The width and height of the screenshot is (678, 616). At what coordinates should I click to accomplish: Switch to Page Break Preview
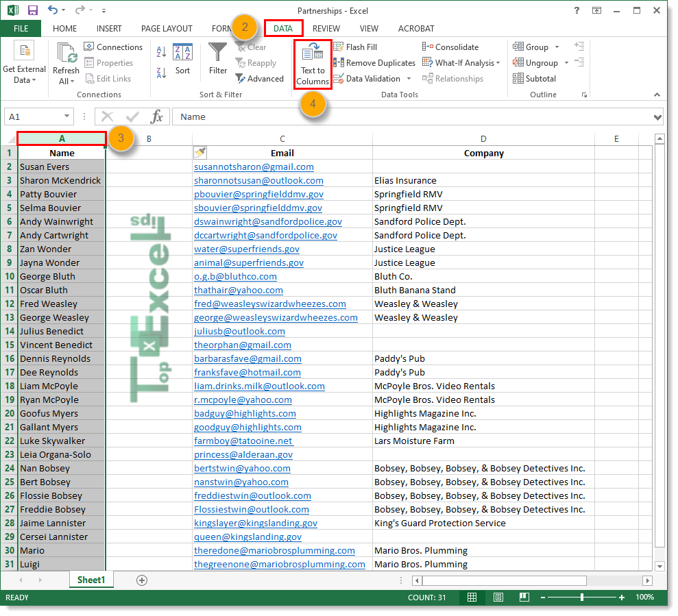tap(524, 597)
